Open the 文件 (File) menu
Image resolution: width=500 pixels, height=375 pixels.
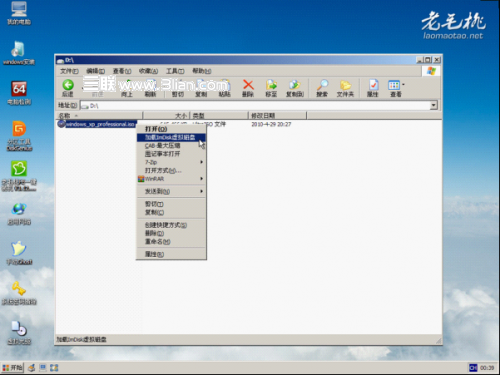pyautogui.click(x=69, y=71)
